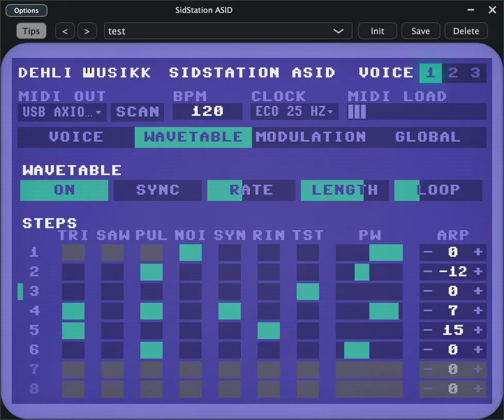
Task: Decrease ARP 15 on step 5
Action: [x=428, y=330]
